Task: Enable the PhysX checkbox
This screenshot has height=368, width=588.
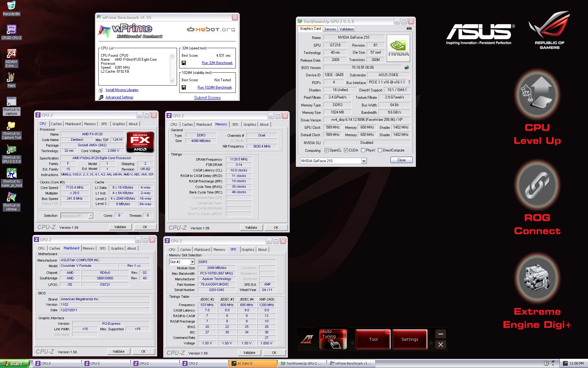Action: click(x=363, y=150)
